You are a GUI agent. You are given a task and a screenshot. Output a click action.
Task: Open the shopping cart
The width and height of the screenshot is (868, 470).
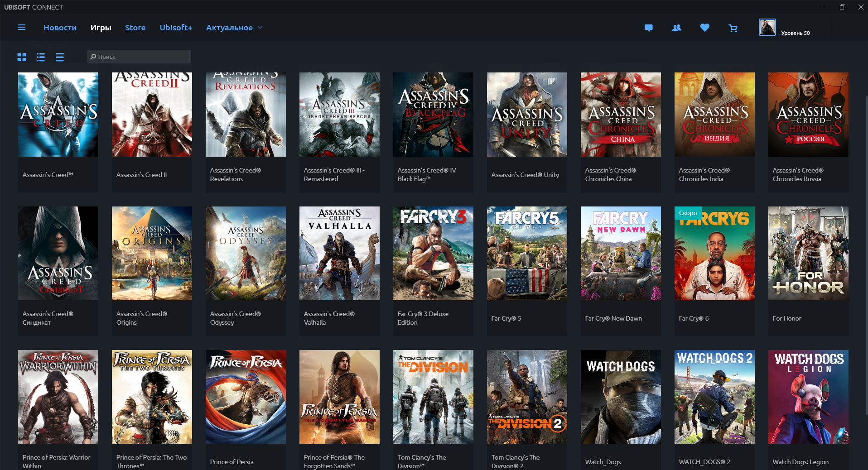(733, 28)
